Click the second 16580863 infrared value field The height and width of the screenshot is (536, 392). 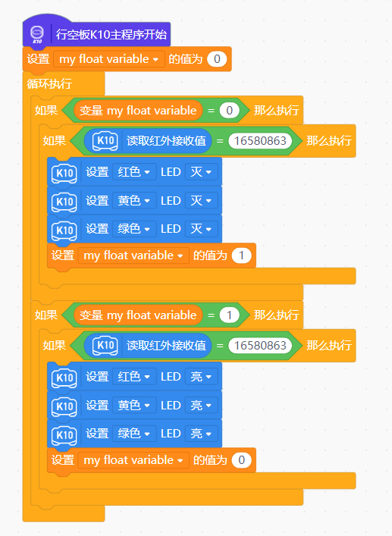pyautogui.click(x=260, y=346)
